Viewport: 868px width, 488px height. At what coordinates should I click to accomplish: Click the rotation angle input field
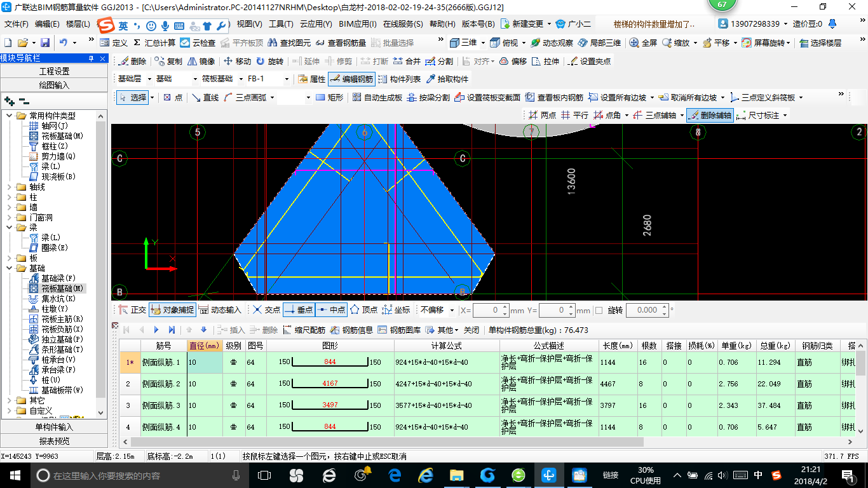pyautogui.click(x=647, y=310)
